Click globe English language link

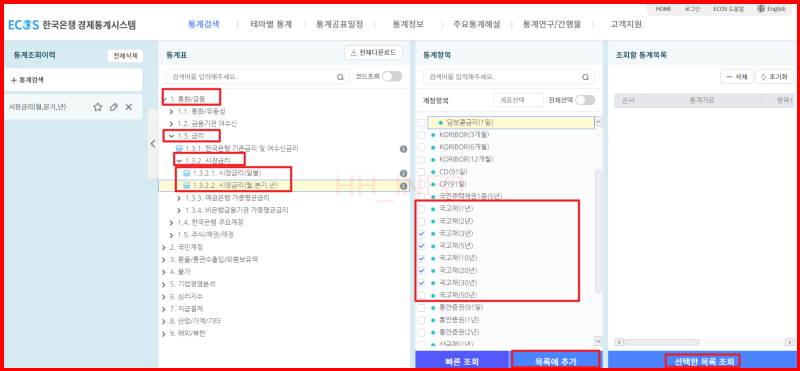point(771,9)
